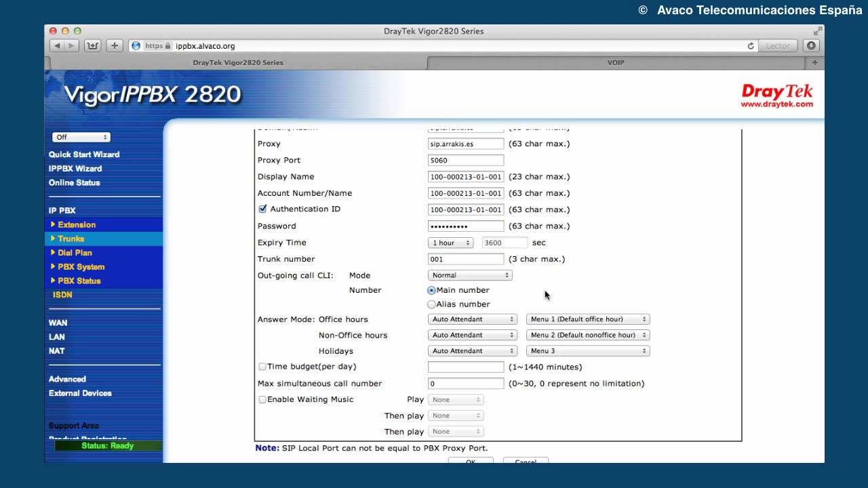Click the browser back arrow button
Image resolution: width=868 pixels, height=488 pixels.
point(57,45)
